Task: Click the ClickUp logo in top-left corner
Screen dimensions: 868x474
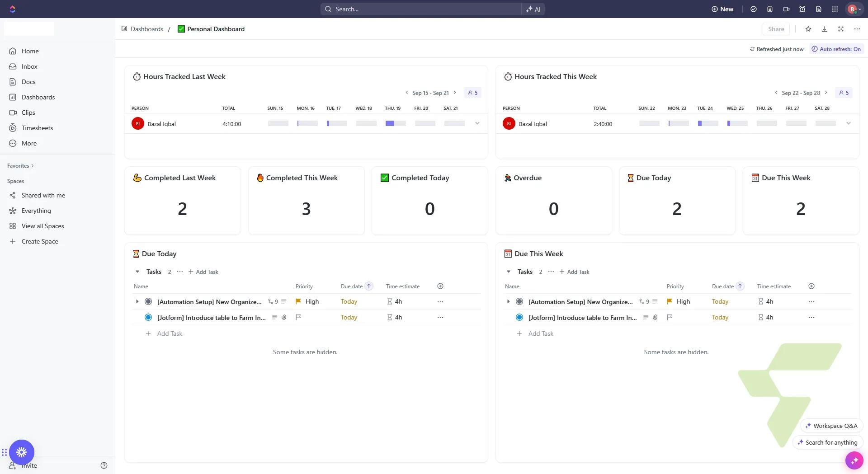Action: (12, 9)
